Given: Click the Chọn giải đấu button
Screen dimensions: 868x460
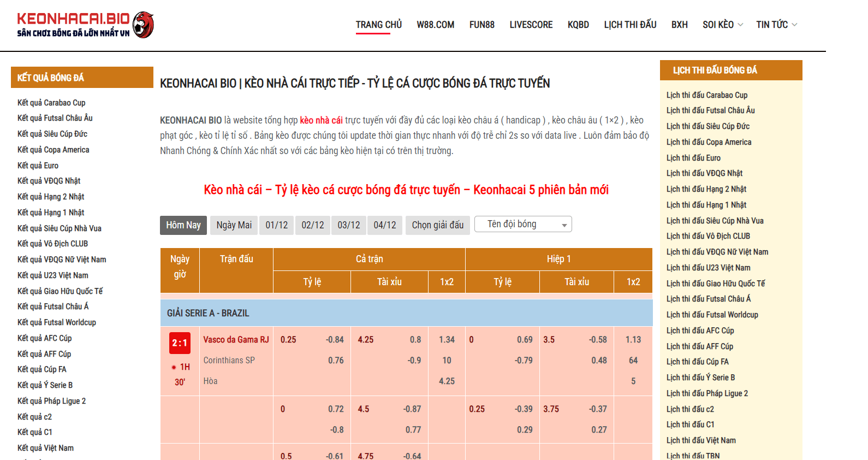Looking at the screenshot, I should (x=438, y=225).
